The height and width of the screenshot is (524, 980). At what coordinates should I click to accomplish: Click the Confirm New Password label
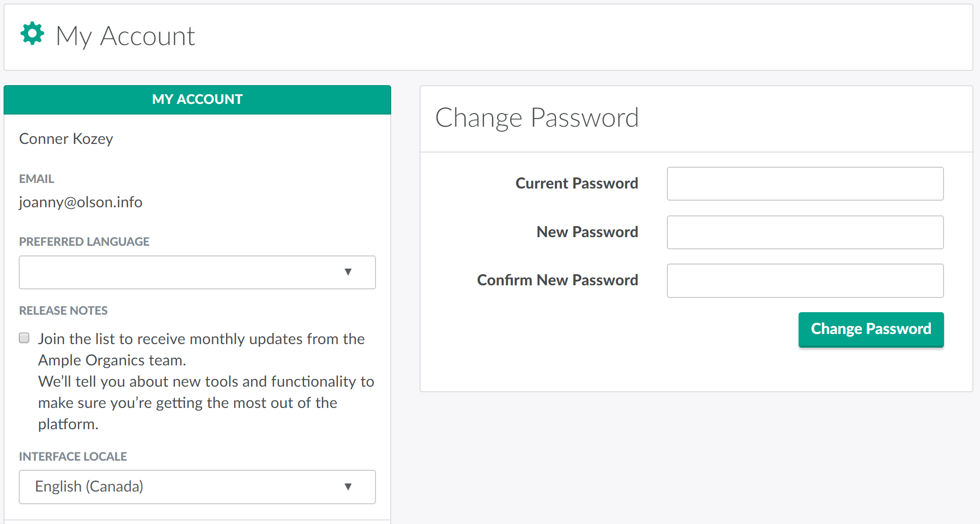(x=557, y=280)
